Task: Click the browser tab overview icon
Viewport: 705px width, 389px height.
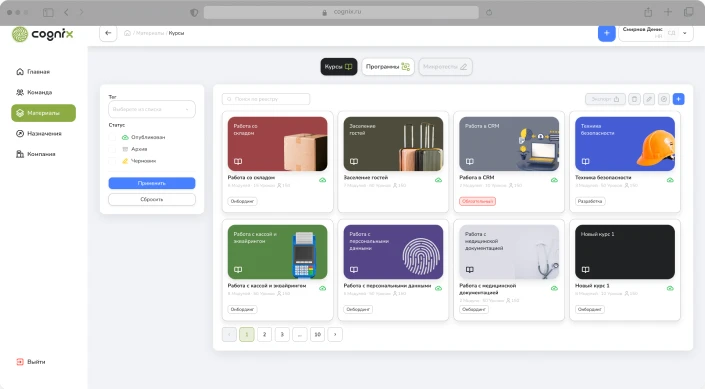Action: 688,12
